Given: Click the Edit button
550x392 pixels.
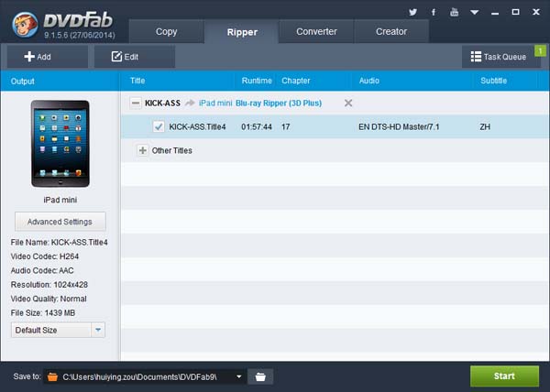Looking at the screenshot, I should (135, 57).
